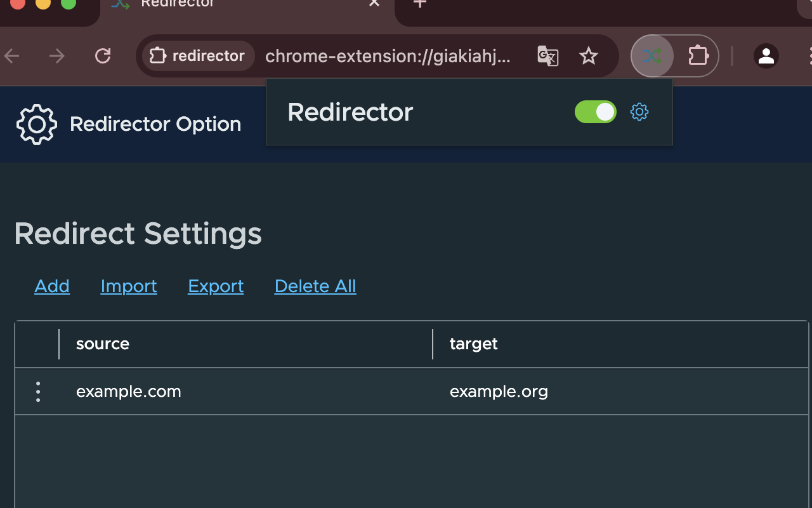
Task: Click the Delete All link
Action: point(315,286)
